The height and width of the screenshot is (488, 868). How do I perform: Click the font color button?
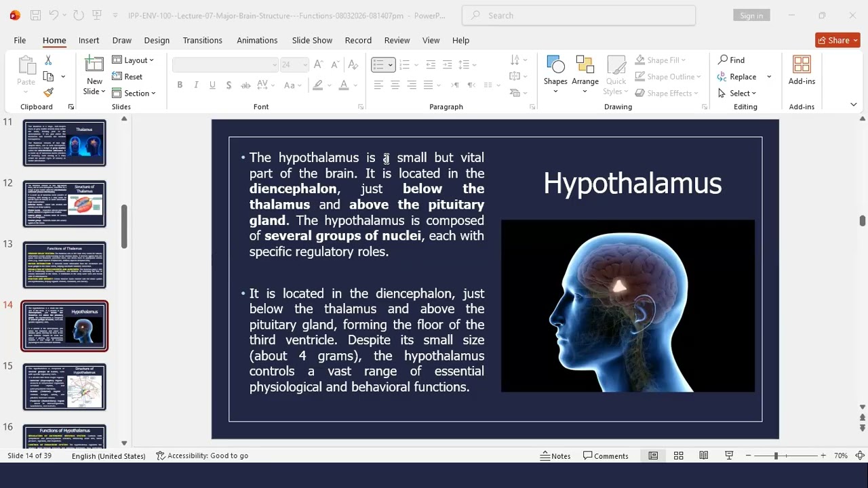pos(344,85)
